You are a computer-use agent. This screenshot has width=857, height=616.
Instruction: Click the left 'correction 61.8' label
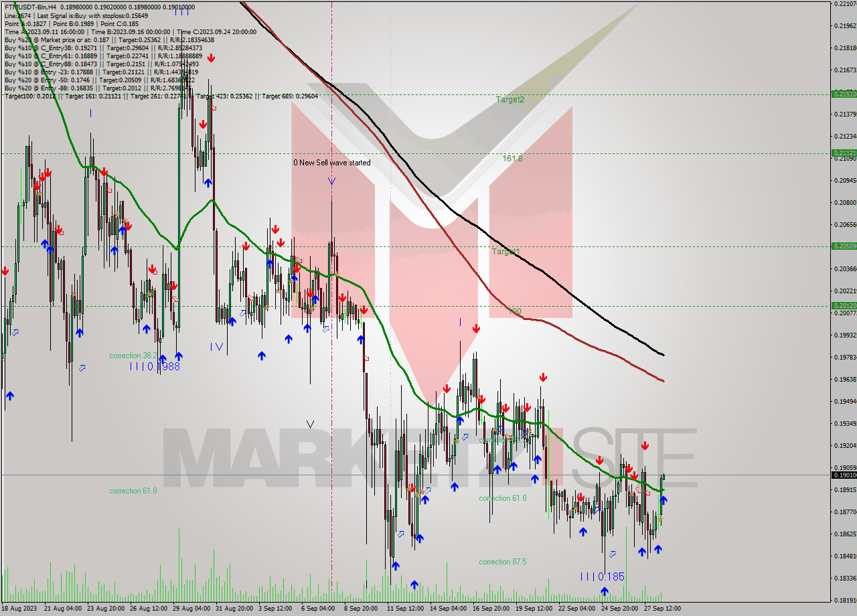133,491
